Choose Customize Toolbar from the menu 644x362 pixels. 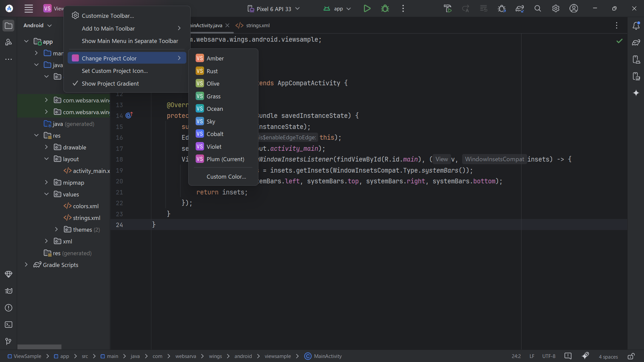point(108,15)
